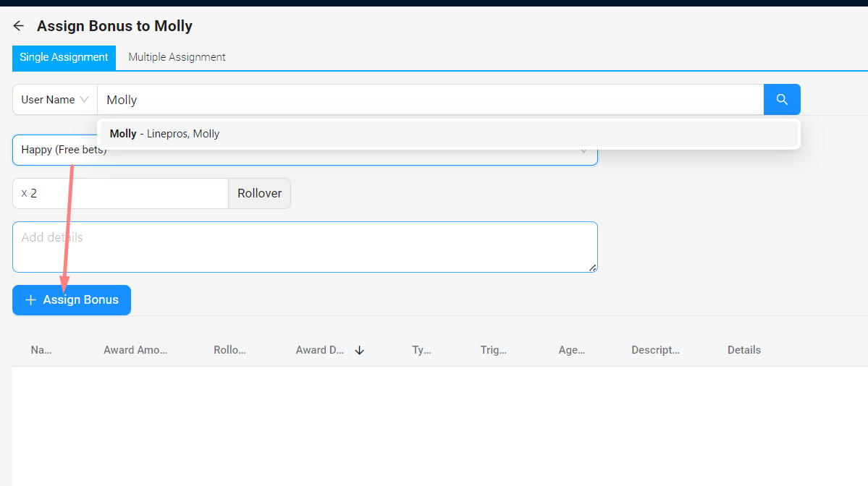Select the Single Assignment tab

(x=64, y=56)
